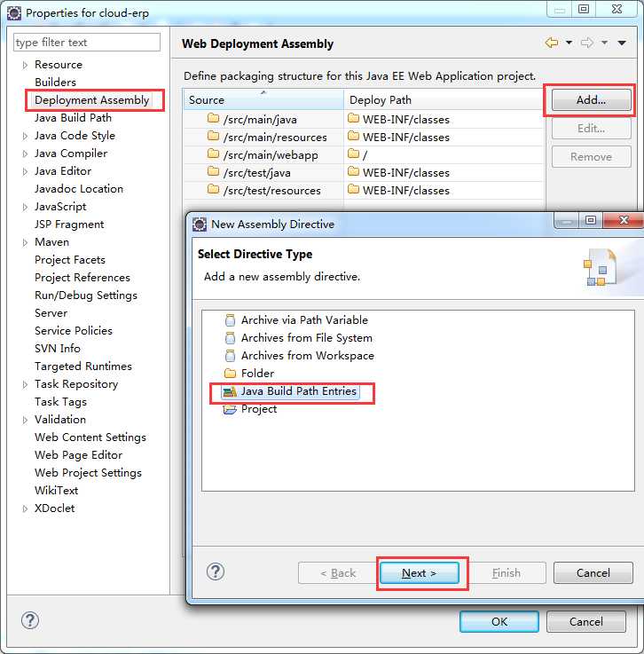644x654 pixels.
Task: Expand the Resource tree node
Action: click(x=25, y=65)
